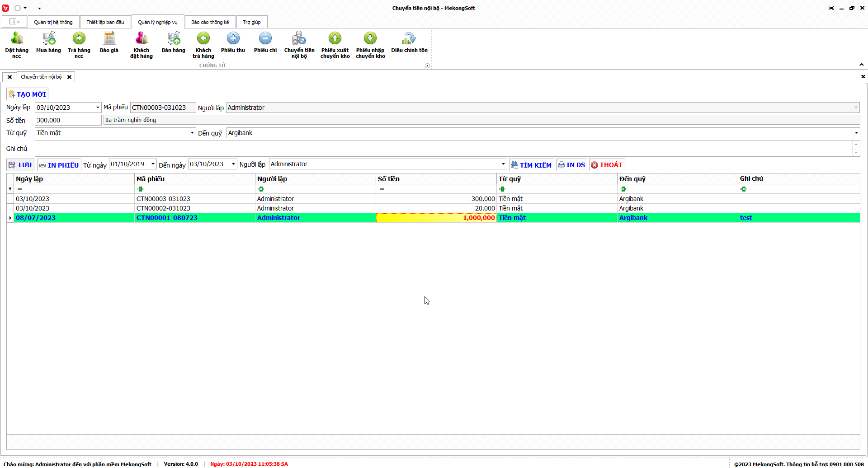The height and width of the screenshot is (468, 868).
Task: Click the THOÁT exit button
Action: coord(607,165)
